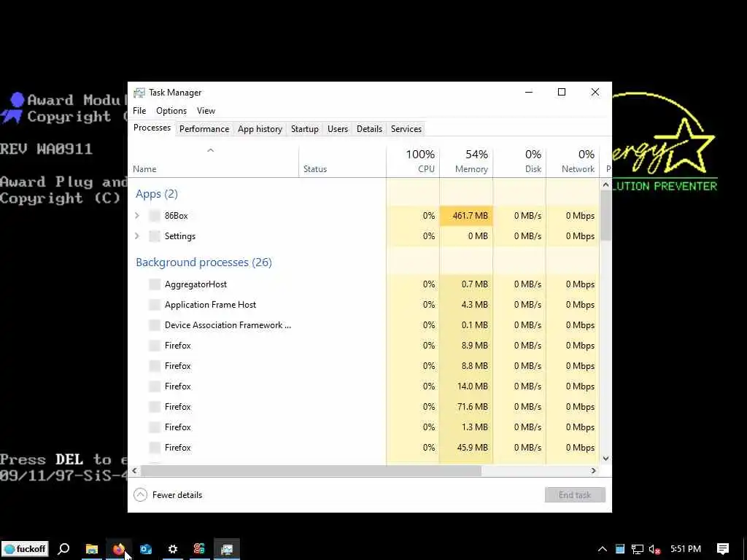Click the Task Manager title bar icon
The width and height of the screenshot is (747, 560).
pyautogui.click(x=139, y=93)
